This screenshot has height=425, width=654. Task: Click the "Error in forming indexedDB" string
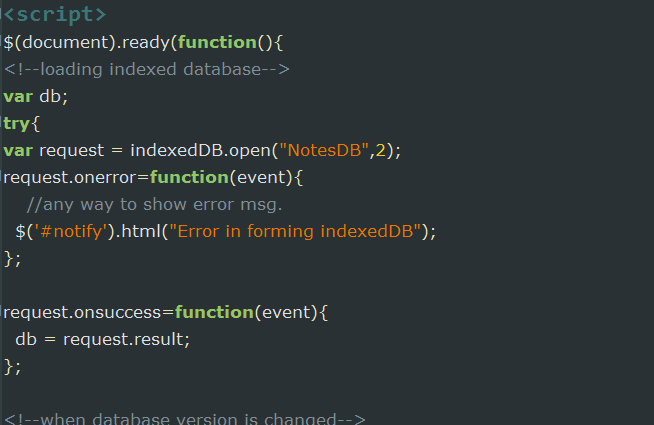[x=295, y=231]
